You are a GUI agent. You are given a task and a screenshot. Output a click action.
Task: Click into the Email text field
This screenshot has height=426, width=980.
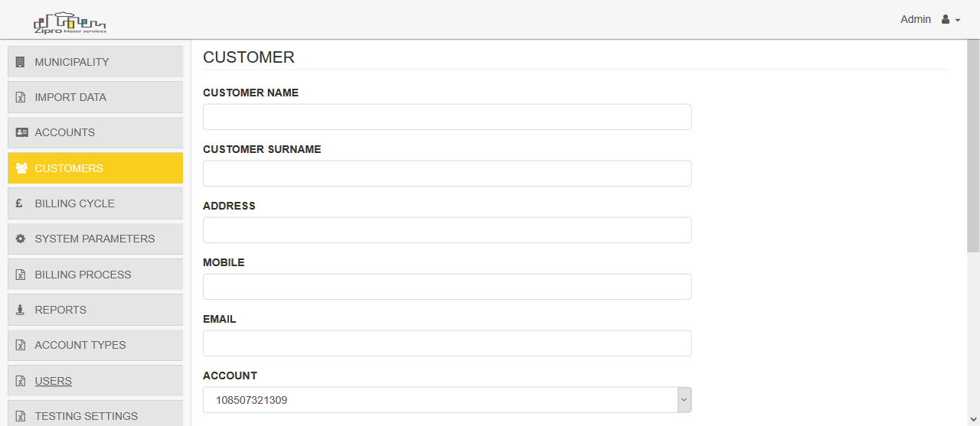(x=447, y=343)
